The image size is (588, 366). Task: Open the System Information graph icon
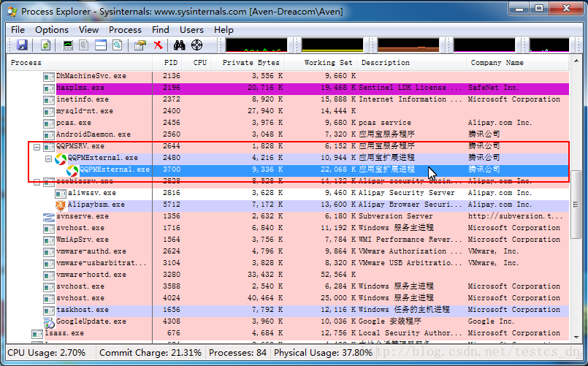(x=68, y=45)
